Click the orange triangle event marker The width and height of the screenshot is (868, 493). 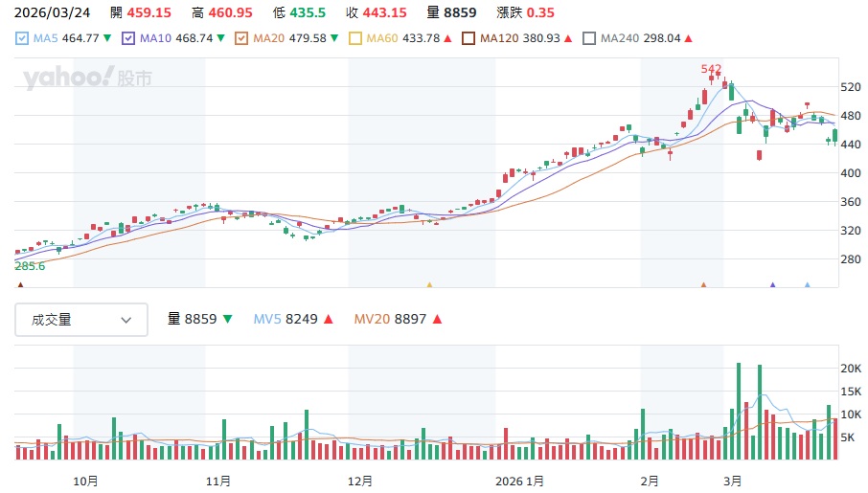pyautogui.click(x=703, y=284)
